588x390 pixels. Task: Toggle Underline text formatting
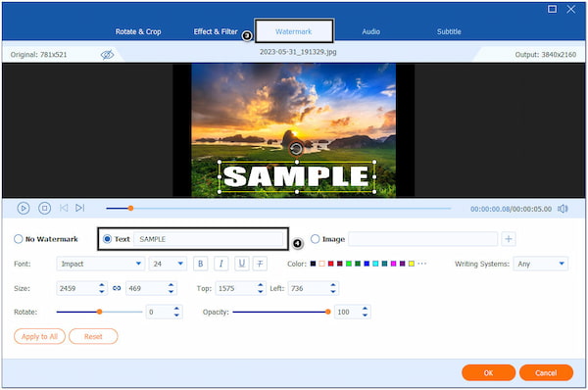[x=241, y=264]
